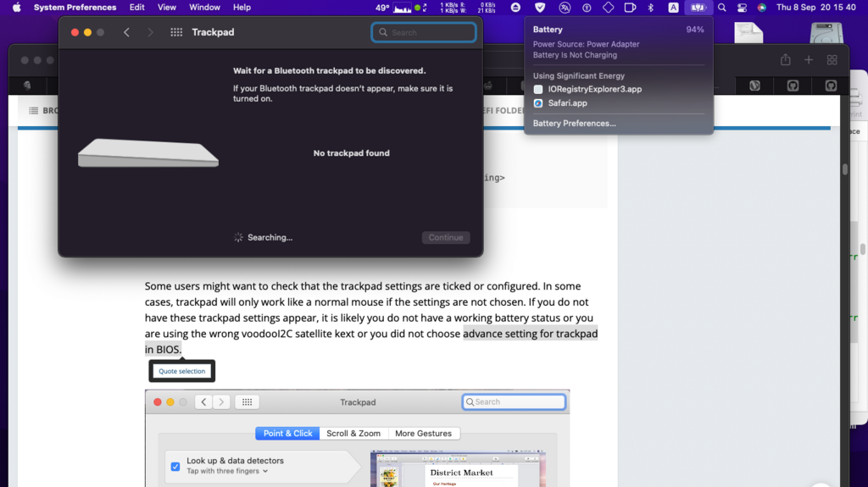
Task: Open the View menu
Action: pos(167,8)
